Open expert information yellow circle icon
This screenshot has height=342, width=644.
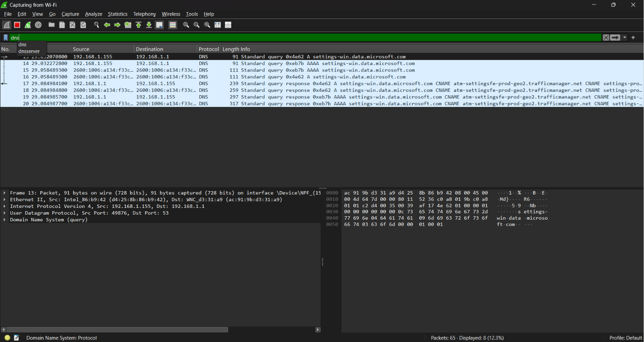7,338
